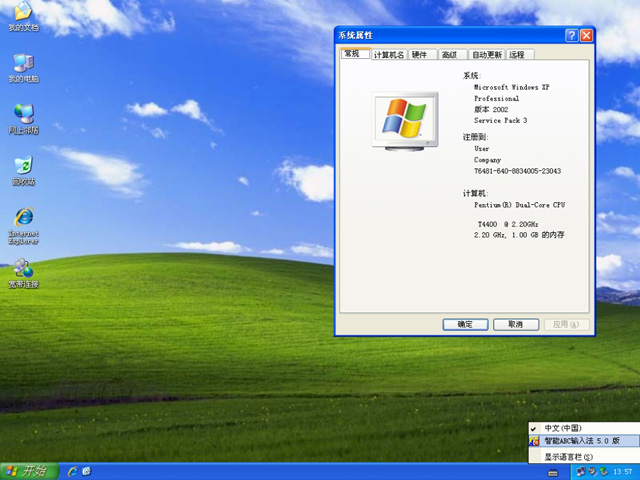Click the Network Neighborhood (网上邻居) icon

(22, 115)
